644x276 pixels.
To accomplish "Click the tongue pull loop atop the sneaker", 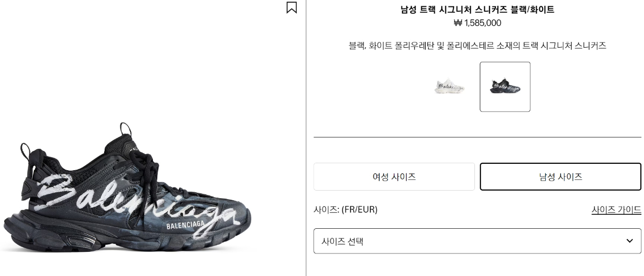I will (125, 129).
